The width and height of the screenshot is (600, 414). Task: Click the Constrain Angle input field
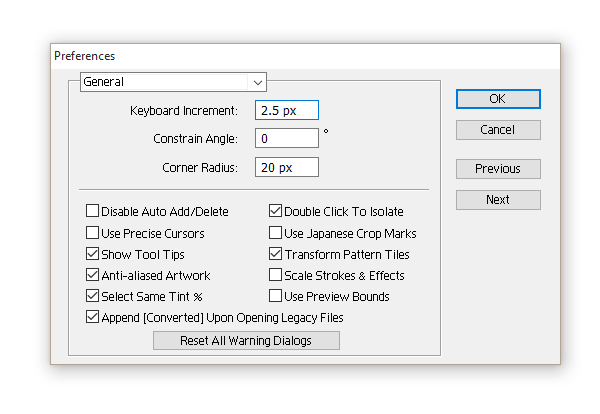(x=286, y=138)
